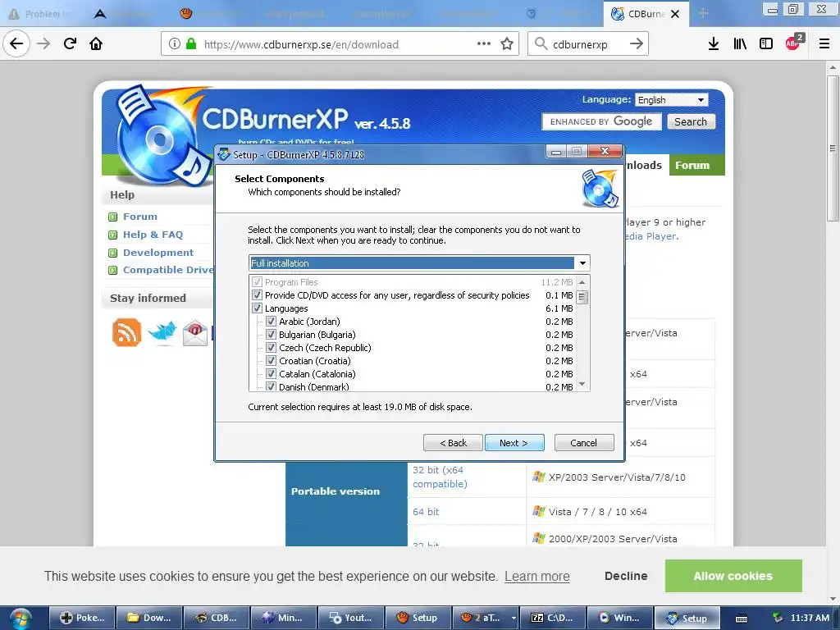840x630 pixels.
Task: Open the Learn more cookies link
Action: [536, 577]
